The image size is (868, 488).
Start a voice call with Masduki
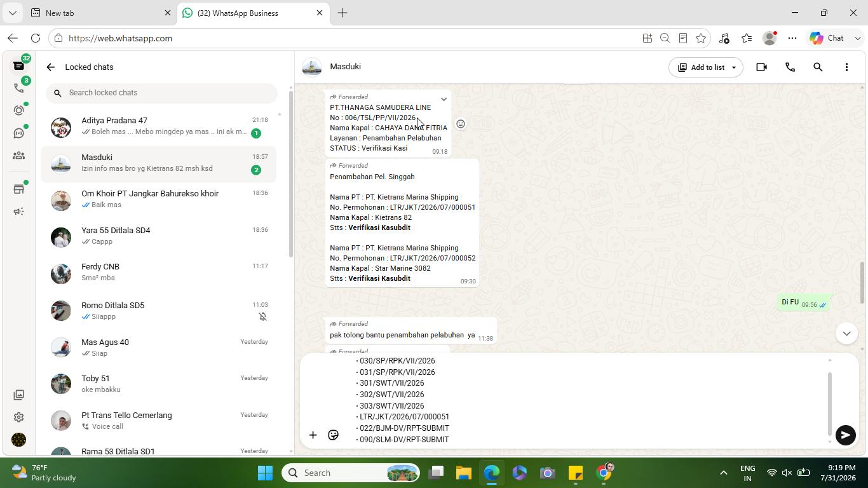point(790,67)
